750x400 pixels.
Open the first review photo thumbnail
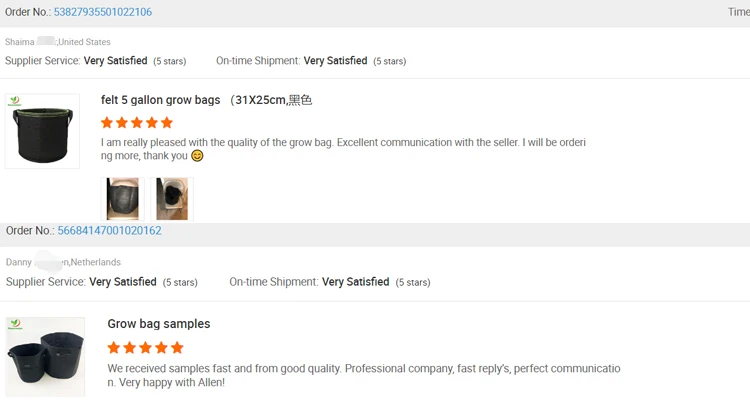[123, 198]
